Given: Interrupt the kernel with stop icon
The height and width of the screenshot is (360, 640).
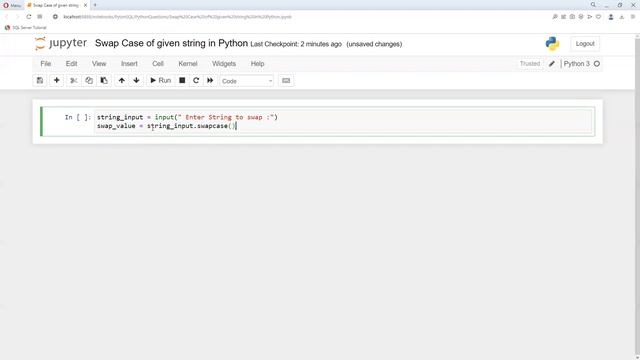Looking at the screenshot, I should 182,80.
